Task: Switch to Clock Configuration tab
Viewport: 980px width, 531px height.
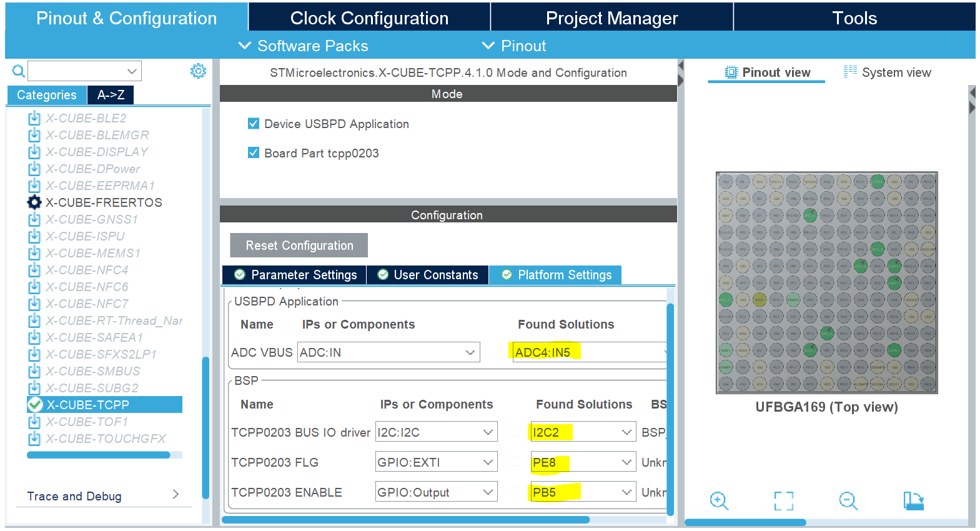Action: click(369, 17)
